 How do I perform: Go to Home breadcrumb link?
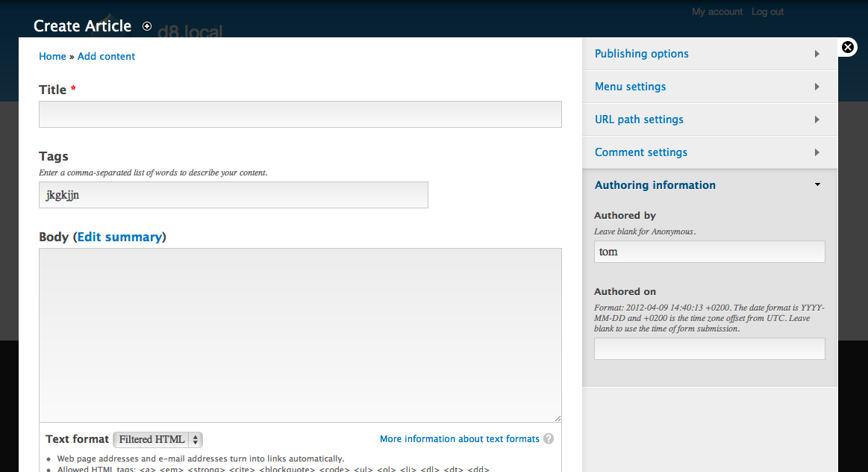click(x=52, y=57)
